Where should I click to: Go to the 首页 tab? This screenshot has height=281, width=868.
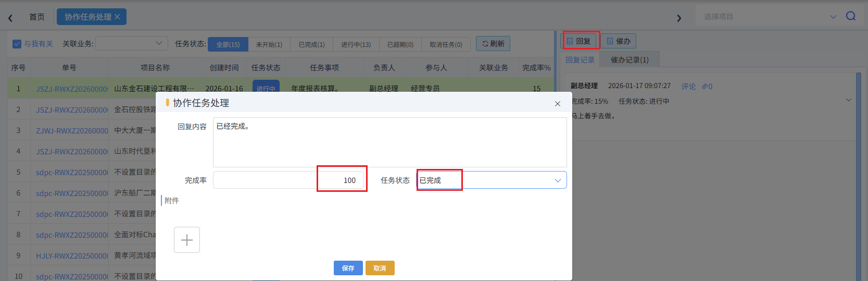[36, 17]
